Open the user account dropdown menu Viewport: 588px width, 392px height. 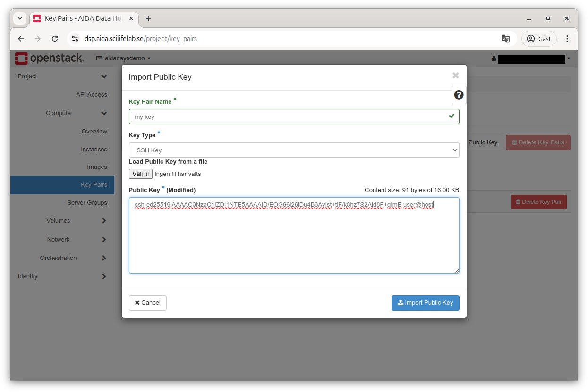(531, 58)
